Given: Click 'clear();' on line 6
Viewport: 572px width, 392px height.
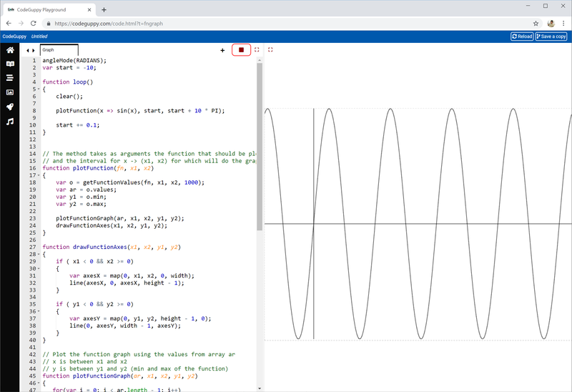Looking at the screenshot, I should (x=69, y=97).
